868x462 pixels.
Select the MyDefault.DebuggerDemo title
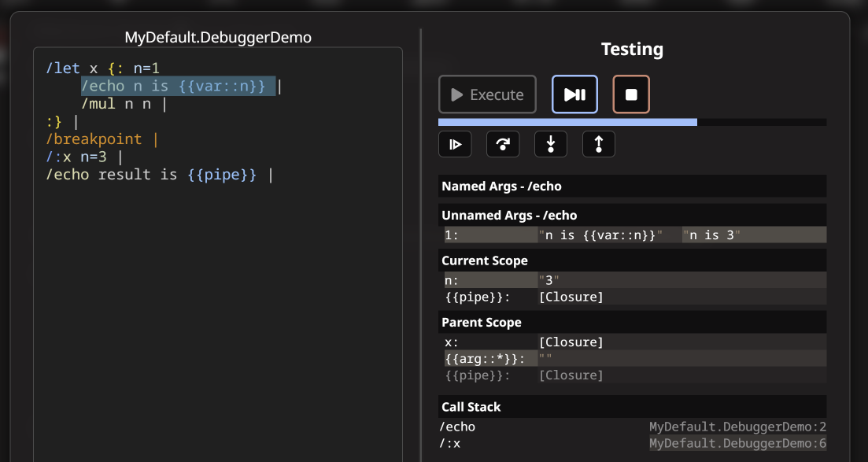218,37
